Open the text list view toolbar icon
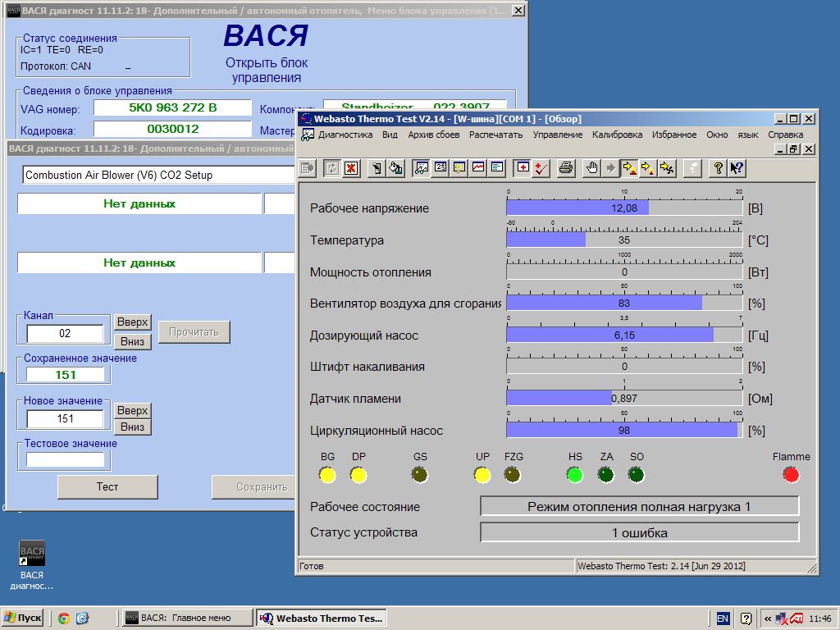 497,168
